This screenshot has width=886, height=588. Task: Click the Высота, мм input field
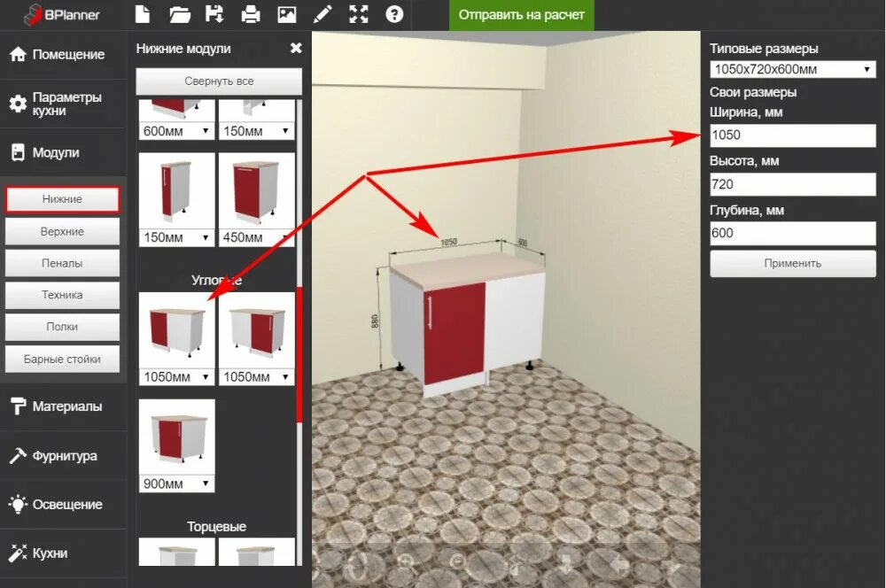(x=792, y=184)
